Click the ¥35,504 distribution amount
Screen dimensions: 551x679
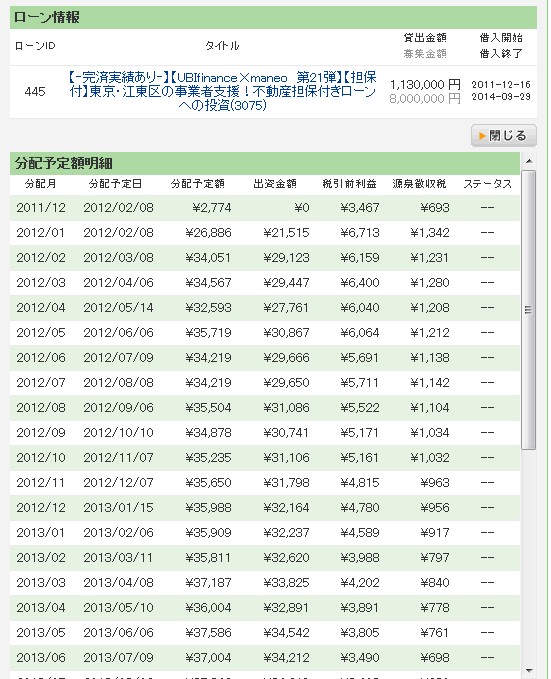click(x=208, y=408)
